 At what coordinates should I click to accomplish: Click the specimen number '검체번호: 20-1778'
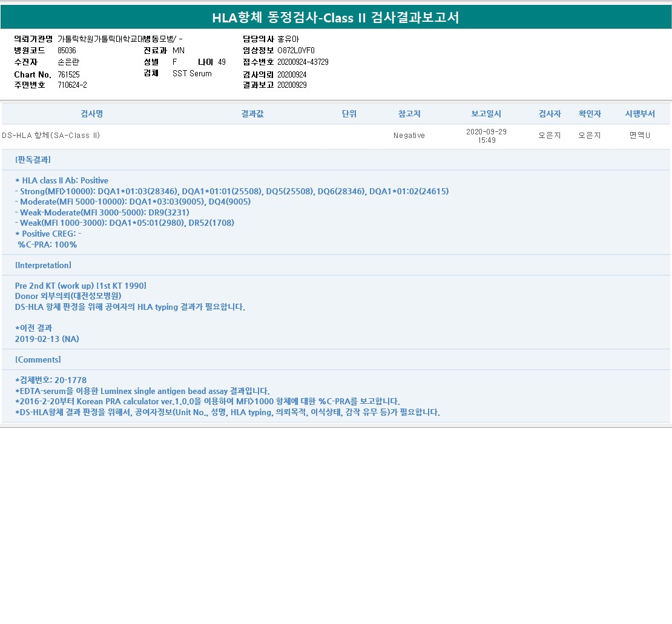tap(51, 380)
